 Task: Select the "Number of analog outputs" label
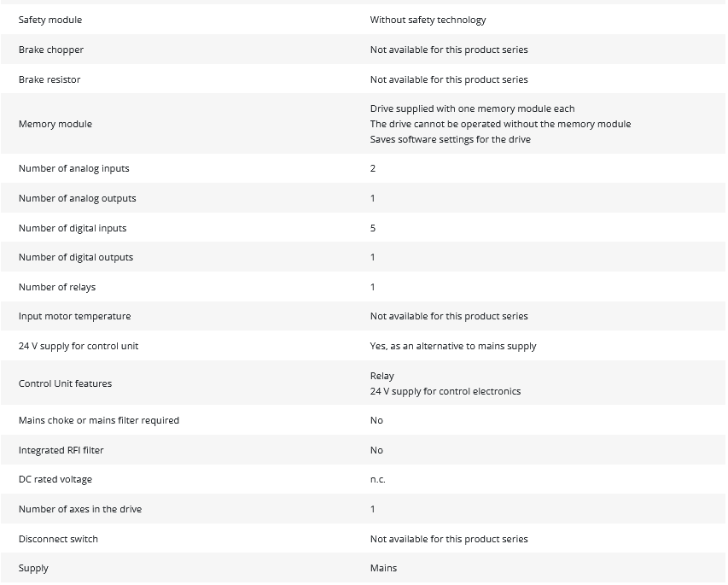coord(77,198)
